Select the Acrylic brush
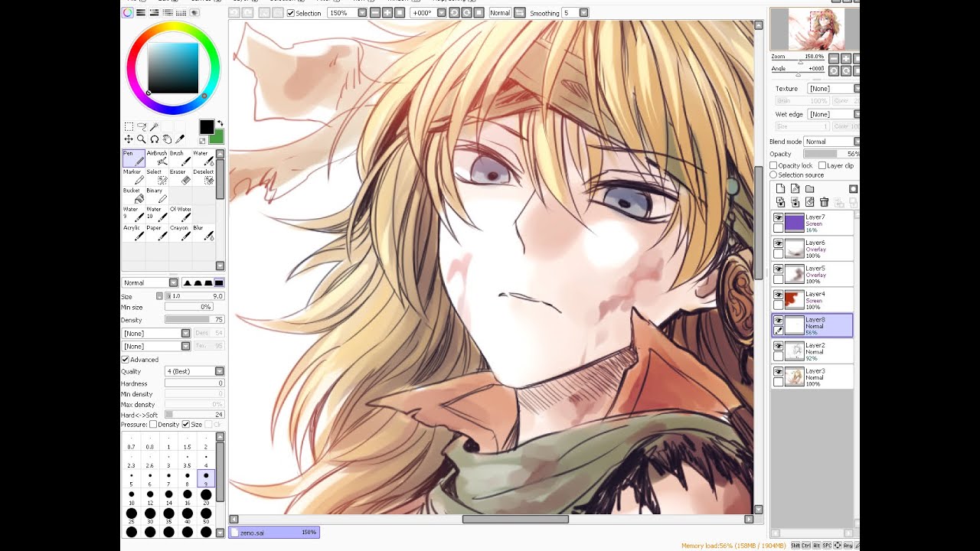 [133, 233]
